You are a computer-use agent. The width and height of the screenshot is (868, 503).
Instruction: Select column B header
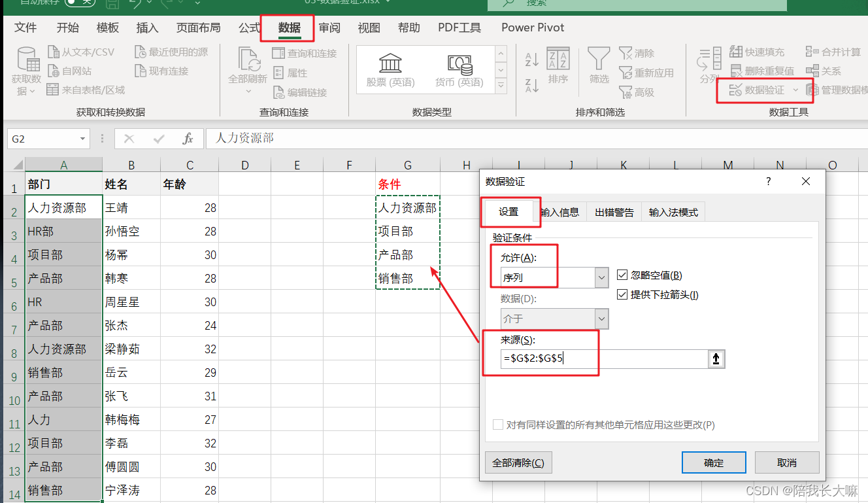point(131,165)
